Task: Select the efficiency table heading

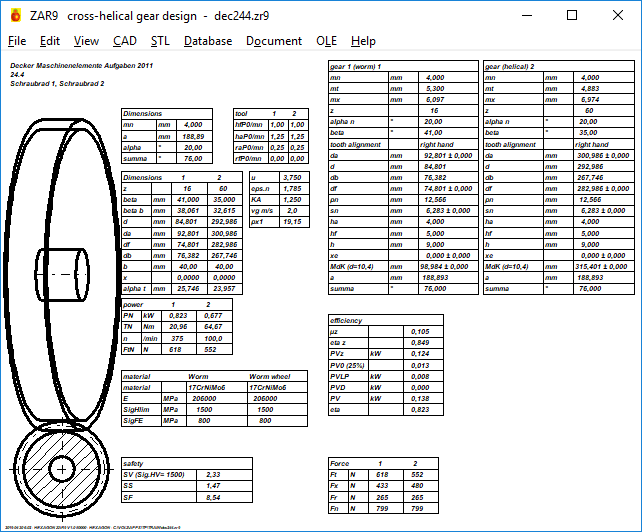Action: pyautogui.click(x=346, y=320)
